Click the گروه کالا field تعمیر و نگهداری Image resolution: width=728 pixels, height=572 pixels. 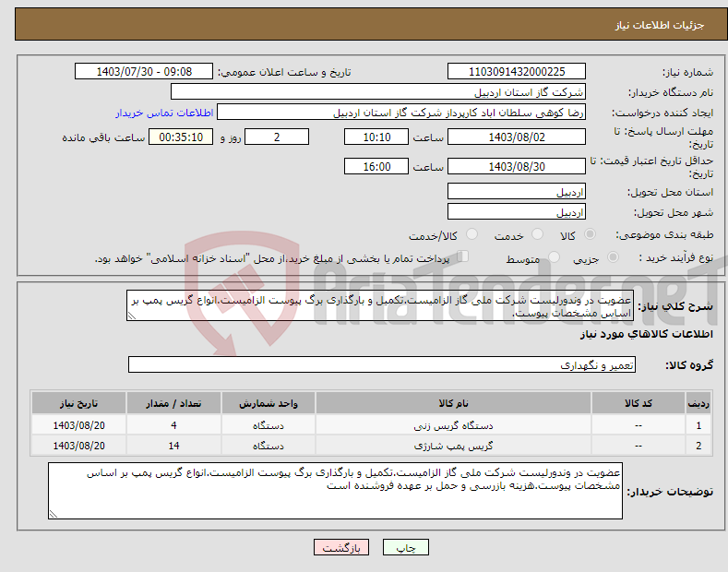382,365
